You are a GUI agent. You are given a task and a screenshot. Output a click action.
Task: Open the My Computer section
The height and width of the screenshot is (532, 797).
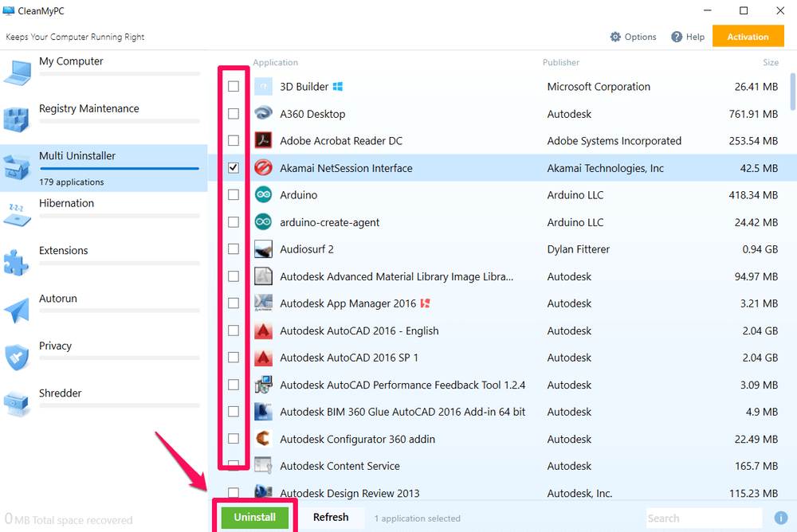[x=104, y=73]
